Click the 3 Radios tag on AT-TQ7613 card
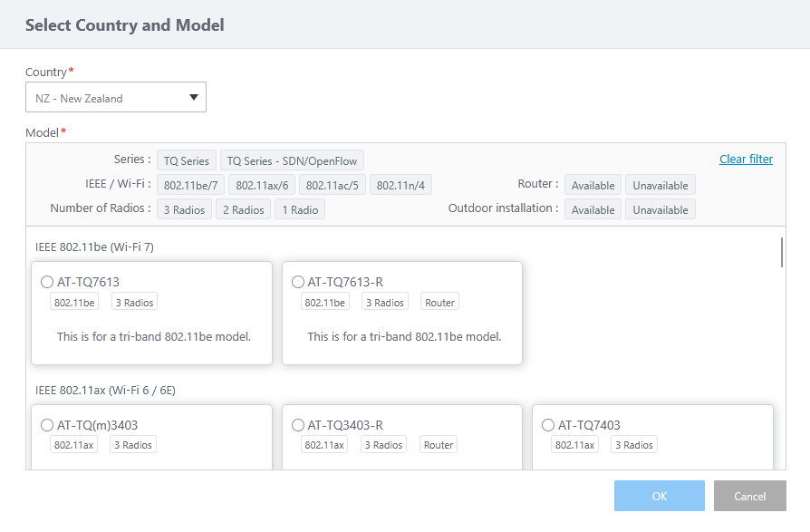This screenshot has width=810, height=532. [134, 302]
